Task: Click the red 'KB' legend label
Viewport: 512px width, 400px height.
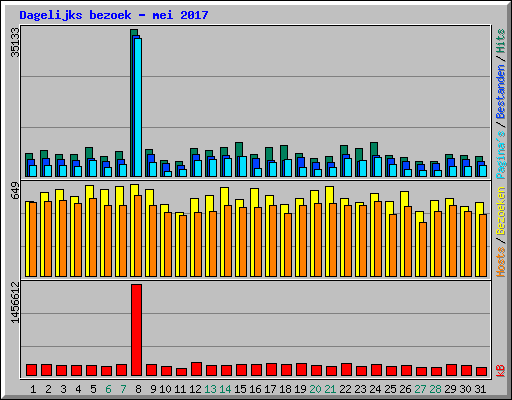Action: tap(501, 371)
